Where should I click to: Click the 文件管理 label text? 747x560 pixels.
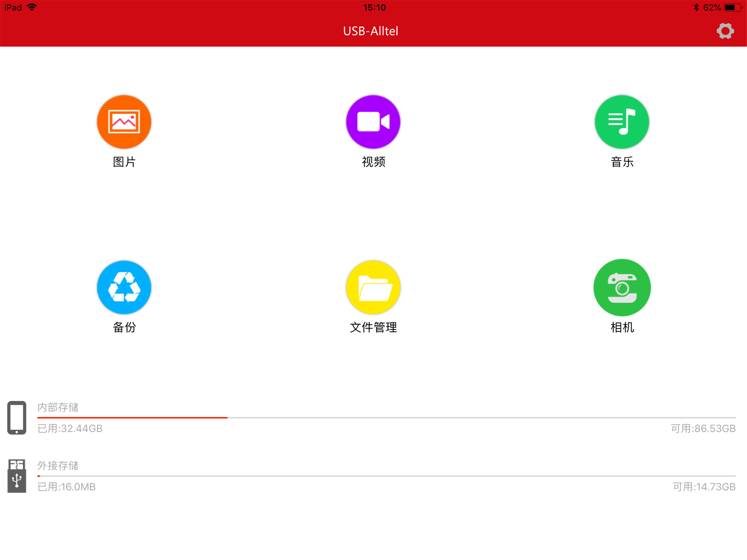click(x=373, y=327)
